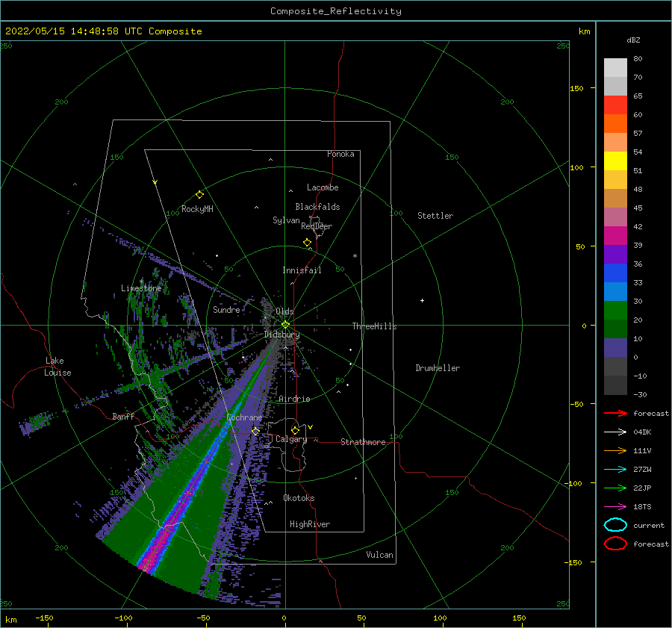Click the Innisfail label
The height and width of the screenshot is (628, 672).
(302, 270)
